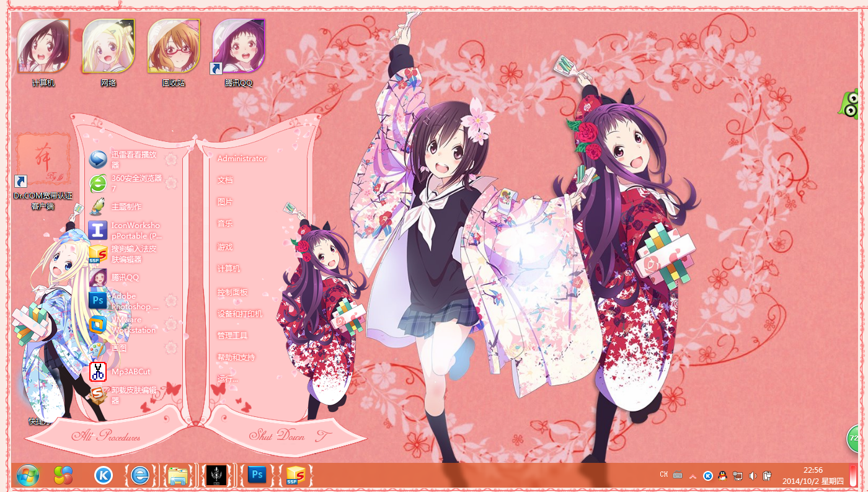Open Administrator user folder in Start menu
The width and height of the screenshot is (868, 492).
[x=242, y=159]
